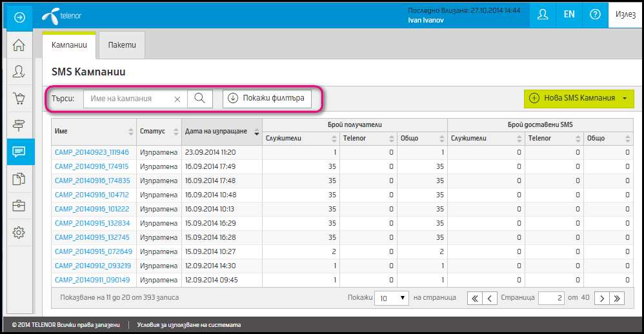
Task: Open the help question mark icon
Action: pos(595,15)
